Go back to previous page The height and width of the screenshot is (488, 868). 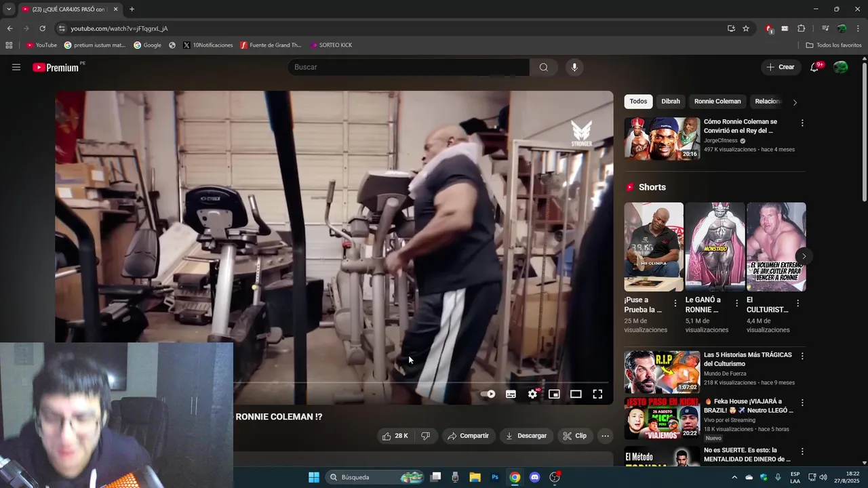tap(9, 28)
